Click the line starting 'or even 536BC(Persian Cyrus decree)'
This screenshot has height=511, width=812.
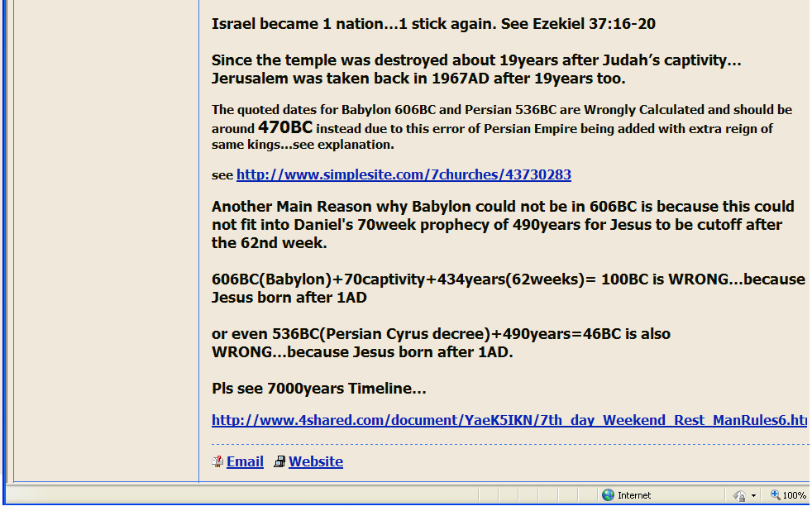442,334
